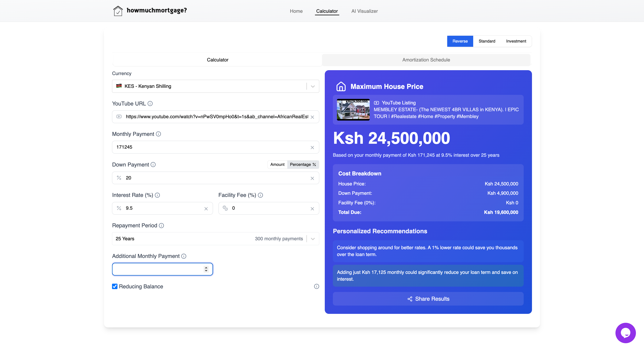644x350 pixels.
Task: Click the Reducing Balance info icon
Action: pos(316,287)
